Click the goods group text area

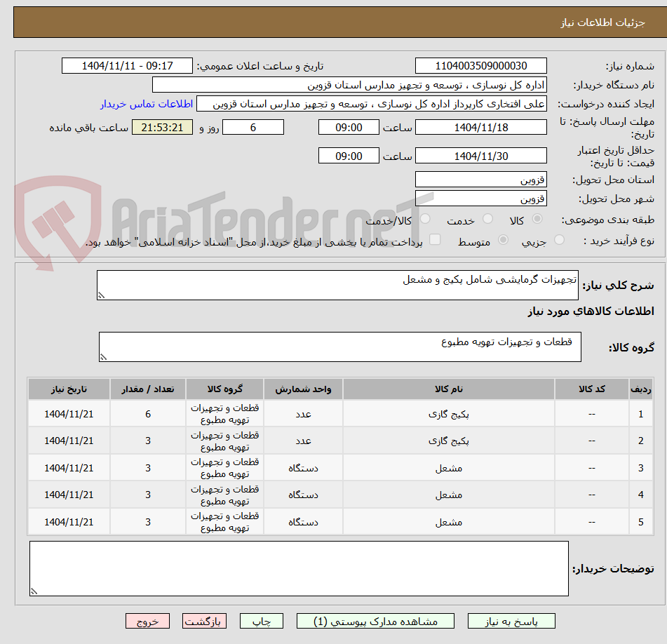tap(340, 347)
